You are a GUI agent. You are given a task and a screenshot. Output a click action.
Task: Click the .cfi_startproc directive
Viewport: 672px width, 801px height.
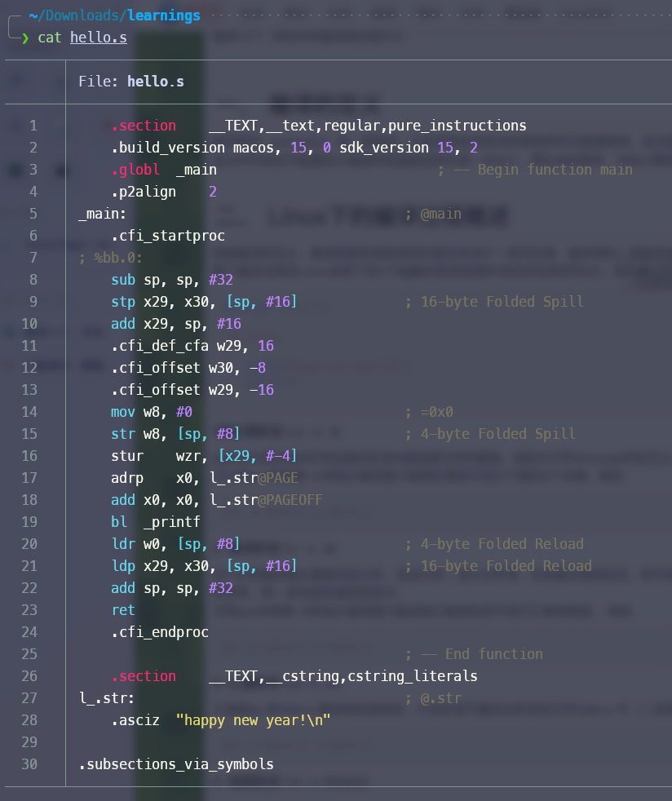(168, 236)
